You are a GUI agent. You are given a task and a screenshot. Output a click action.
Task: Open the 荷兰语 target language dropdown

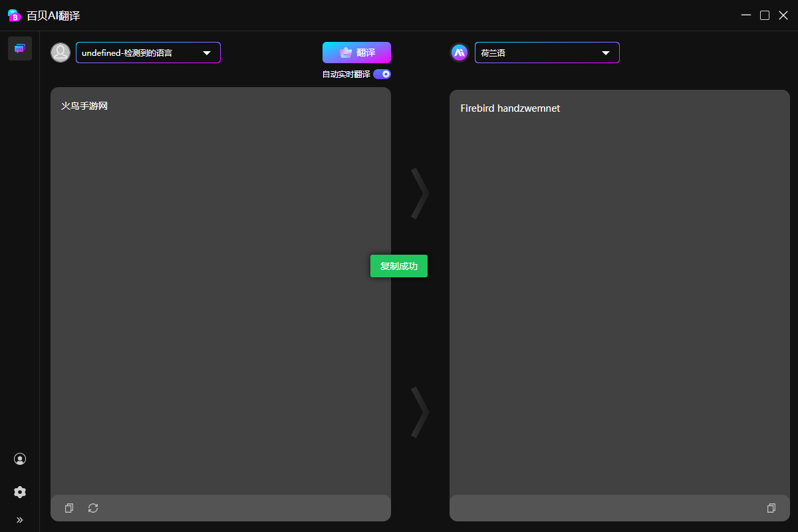(547, 53)
